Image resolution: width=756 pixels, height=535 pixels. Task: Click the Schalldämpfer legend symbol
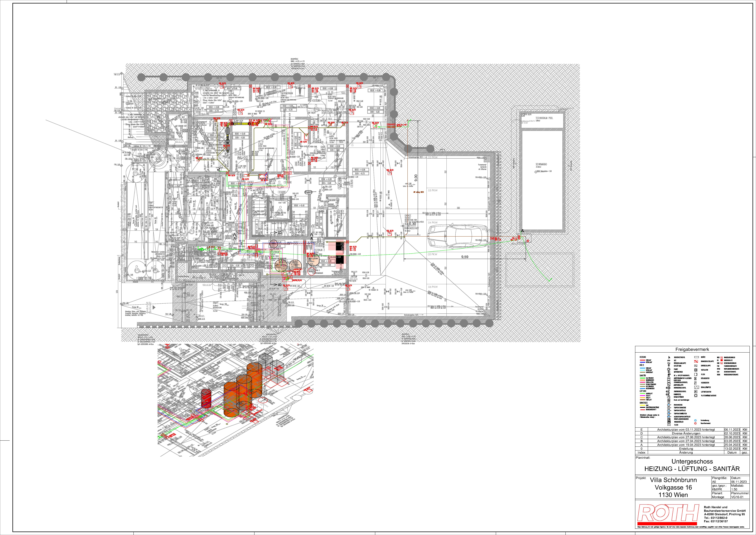pos(697,387)
